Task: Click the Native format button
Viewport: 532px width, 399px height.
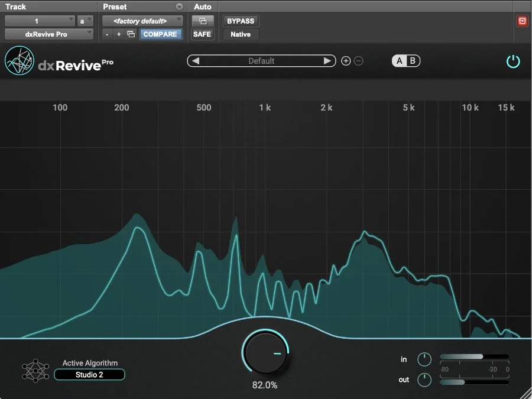Action: (241, 34)
